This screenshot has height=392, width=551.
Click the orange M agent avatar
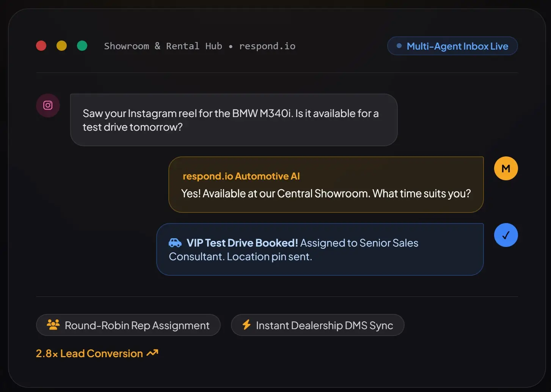506,169
